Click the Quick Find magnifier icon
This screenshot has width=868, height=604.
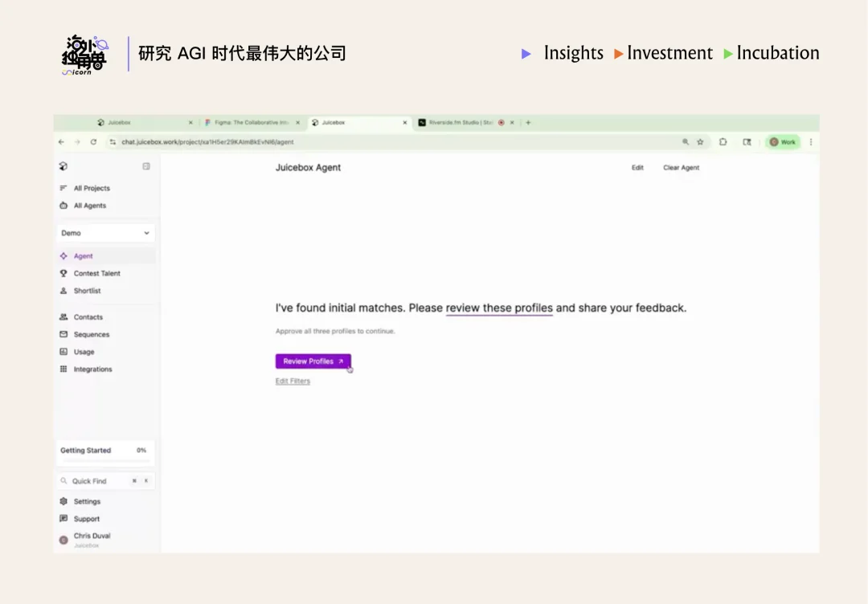63,480
